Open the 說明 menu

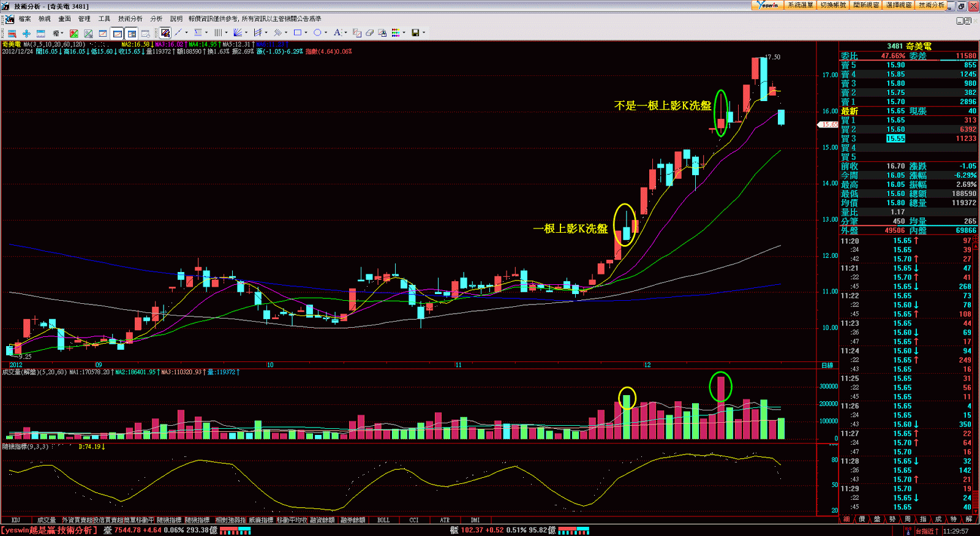[176, 19]
